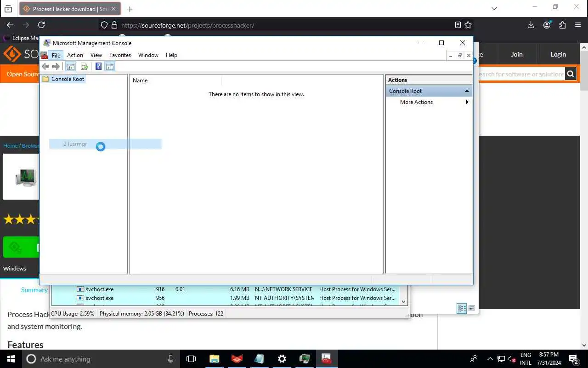
Task: Click the Process Hacker project icon thumbnail
Action: (26, 177)
